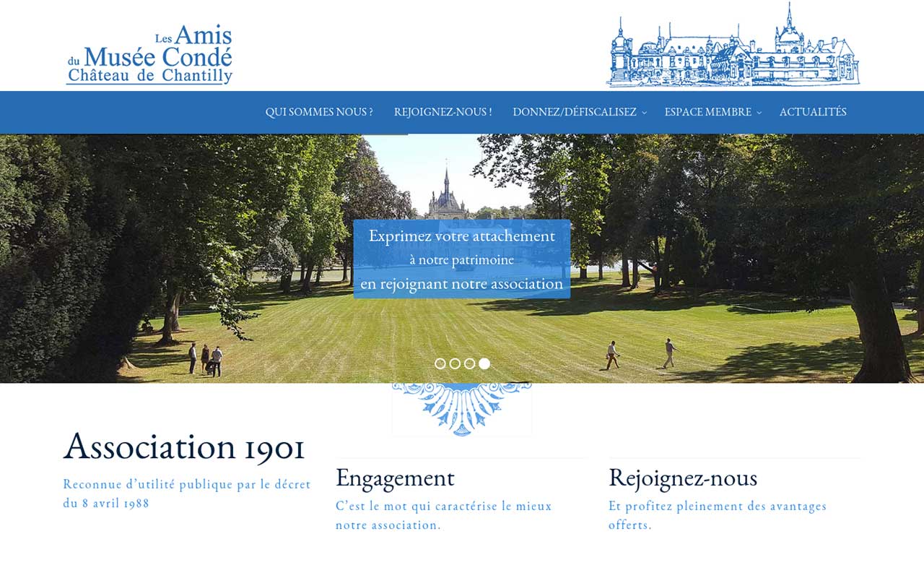The height and width of the screenshot is (578, 924).
Task: Click the text 'C'est le mot qui caractérise le mieux'
Action: [x=443, y=506]
